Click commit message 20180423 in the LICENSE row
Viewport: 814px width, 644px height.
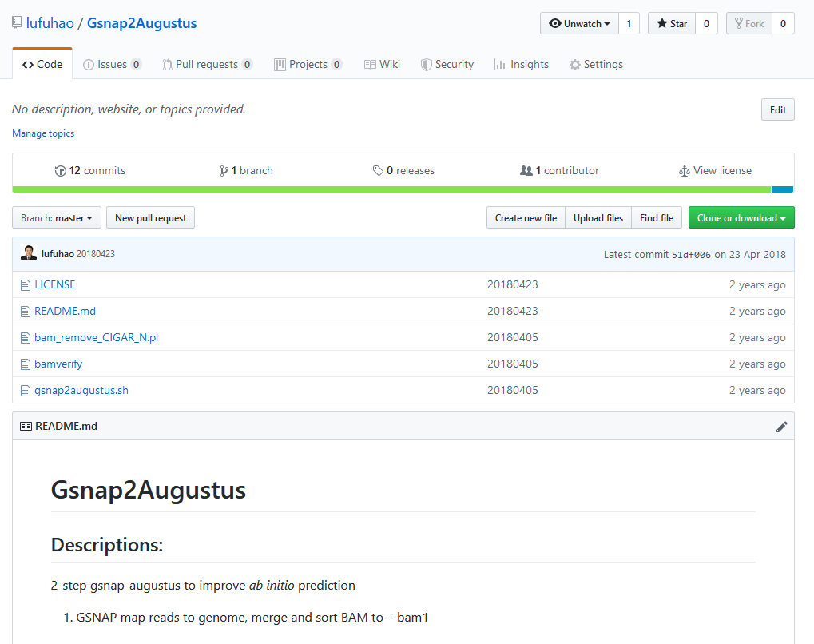[512, 284]
